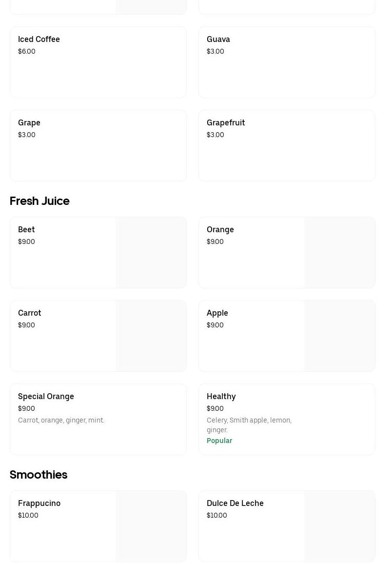Click the Popular label on Healthy
The image size is (392, 564).
coord(219,441)
